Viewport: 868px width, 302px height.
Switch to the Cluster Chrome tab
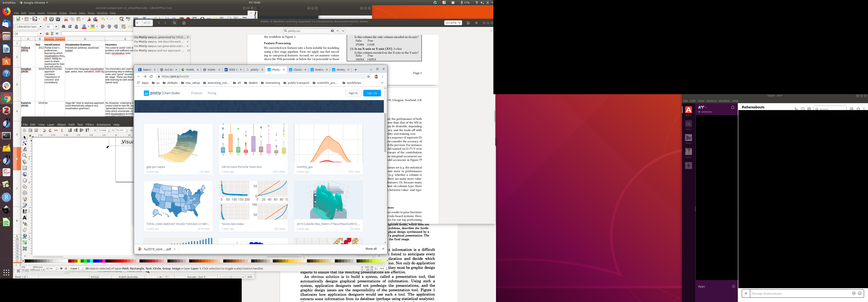pos(298,70)
